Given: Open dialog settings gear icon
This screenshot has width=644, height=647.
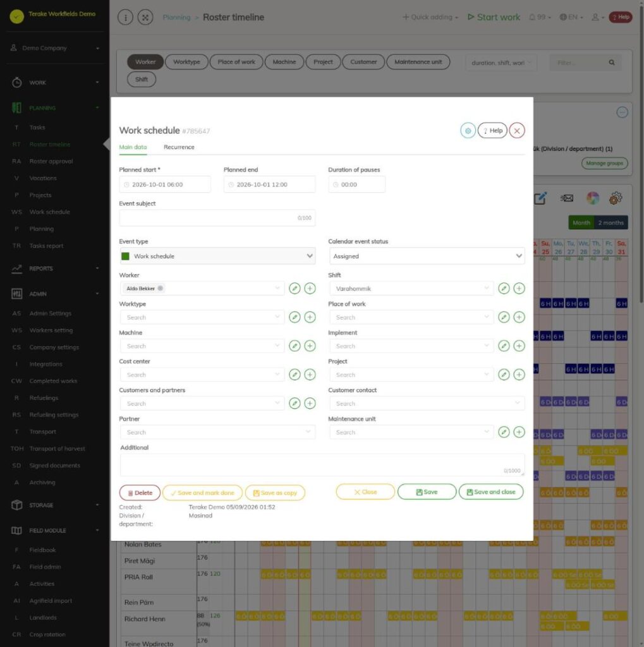Looking at the screenshot, I should point(468,131).
